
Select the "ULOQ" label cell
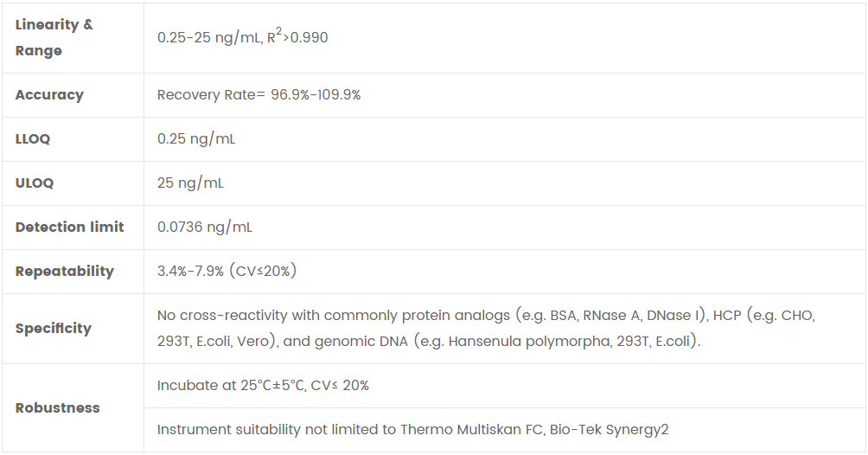35,183
